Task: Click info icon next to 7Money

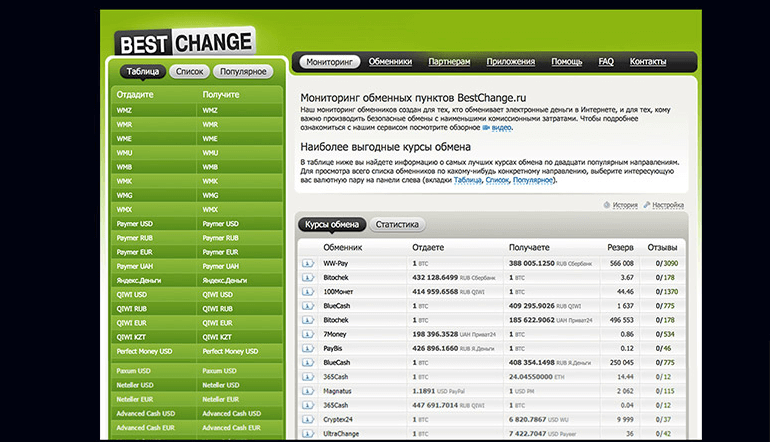Action: pyautogui.click(x=308, y=334)
